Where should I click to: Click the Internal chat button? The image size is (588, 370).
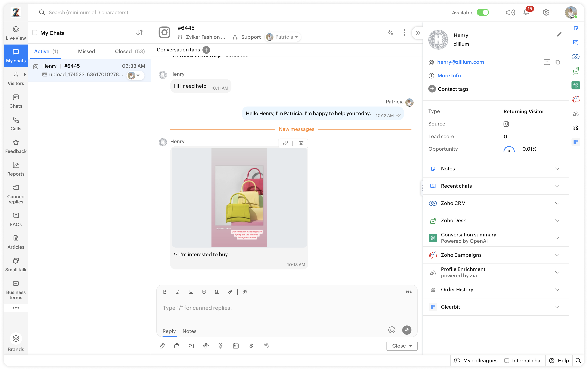point(523,360)
